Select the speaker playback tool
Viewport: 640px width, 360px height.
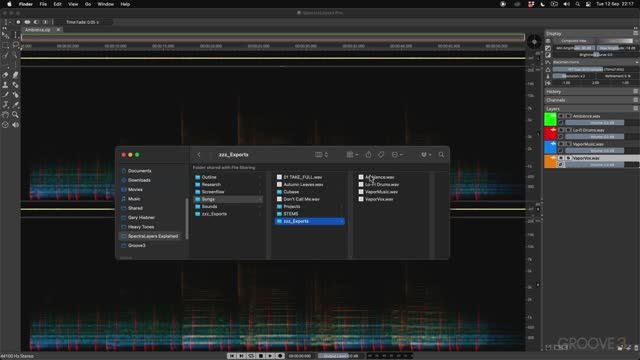(15, 124)
